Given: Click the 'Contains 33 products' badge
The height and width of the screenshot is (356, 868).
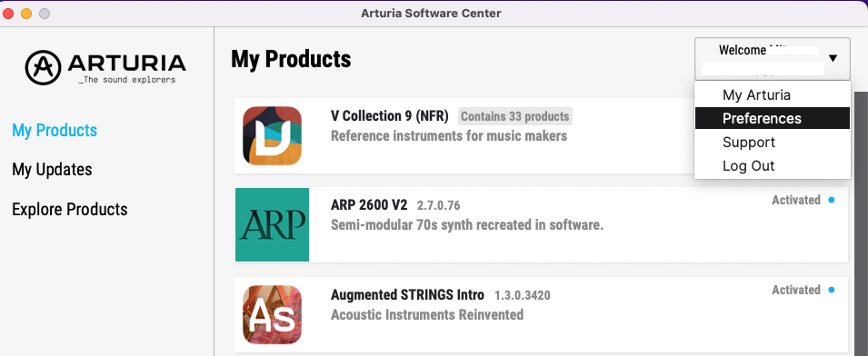Looking at the screenshot, I should point(514,116).
